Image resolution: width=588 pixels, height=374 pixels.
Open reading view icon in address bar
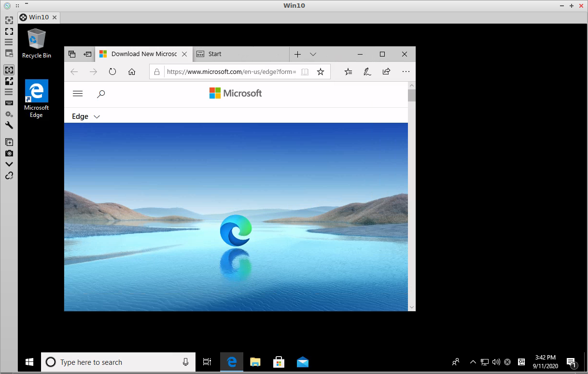tap(305, 72)
